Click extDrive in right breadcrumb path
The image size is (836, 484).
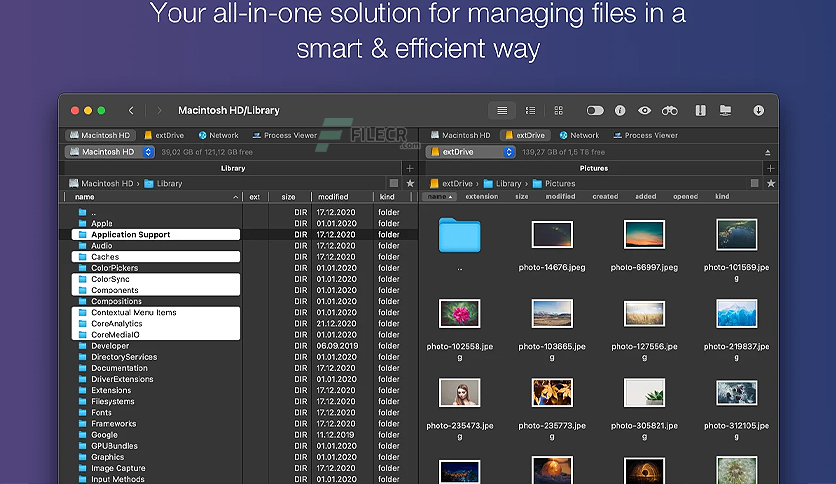click(x=451, y=183)
